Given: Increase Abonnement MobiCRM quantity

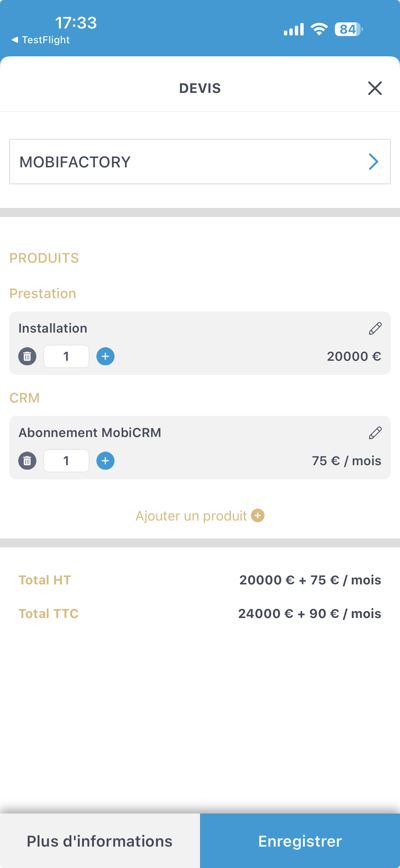Looking at the screenshot, I should coord(105,461).
